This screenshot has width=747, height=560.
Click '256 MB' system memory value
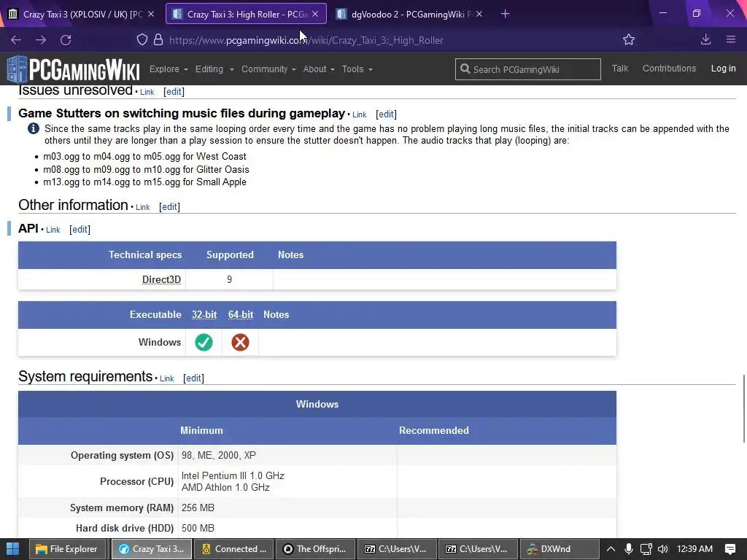click(x=198, y=508)
